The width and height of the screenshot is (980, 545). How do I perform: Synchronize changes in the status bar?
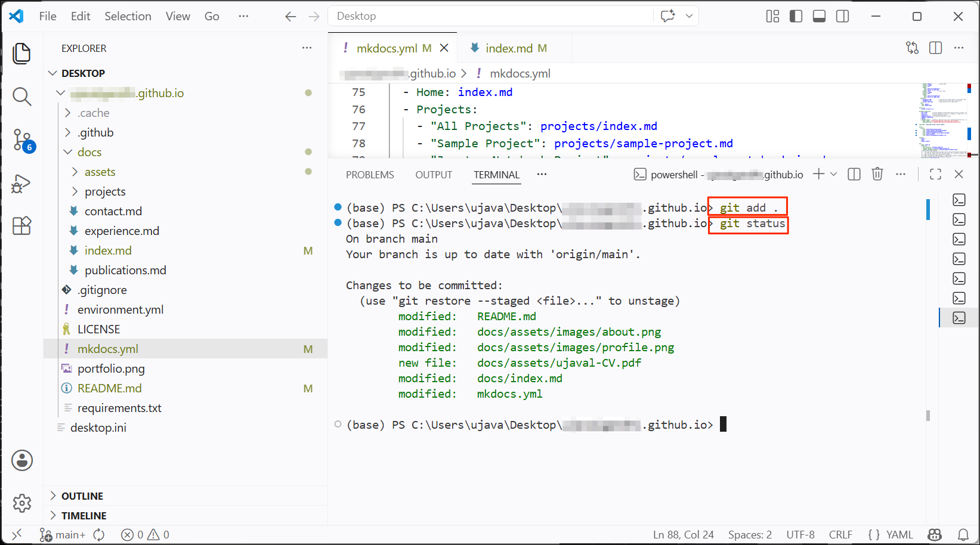pyautogui.click(x=99, y=535)
